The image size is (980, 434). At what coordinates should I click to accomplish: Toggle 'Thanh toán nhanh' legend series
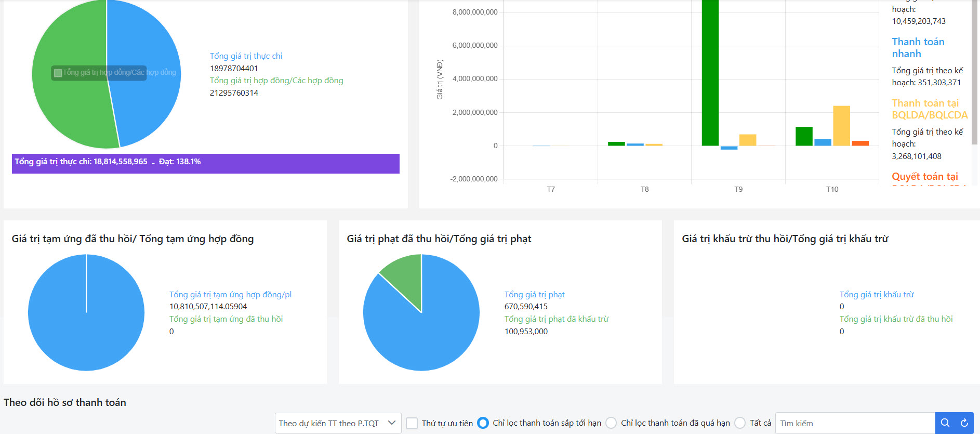[x=918, y=48]
